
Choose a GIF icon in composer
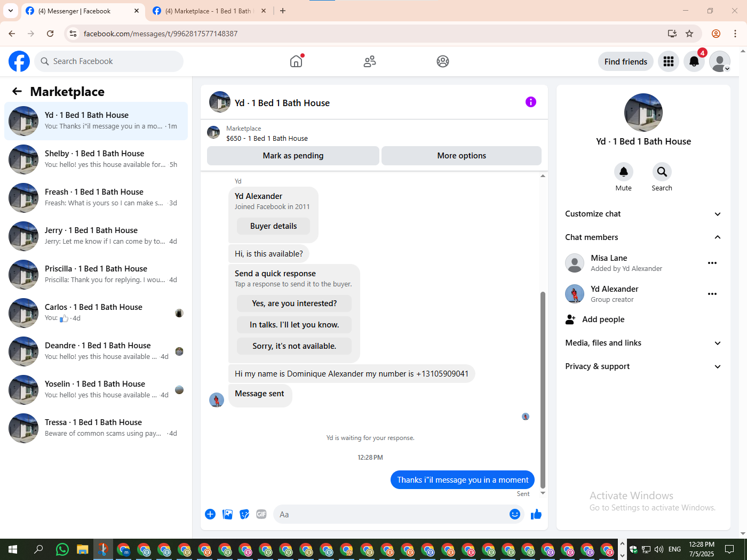pos(261,514)
